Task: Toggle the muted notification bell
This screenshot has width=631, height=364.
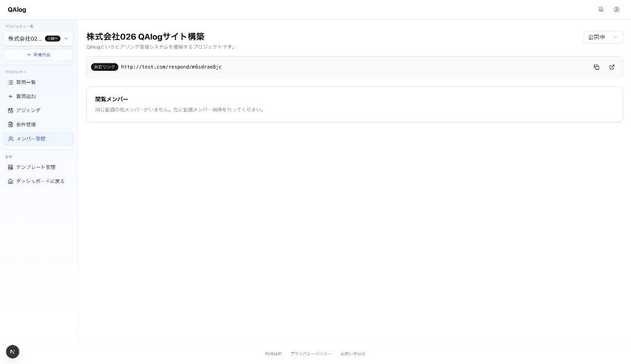Action: coord(601,9)
